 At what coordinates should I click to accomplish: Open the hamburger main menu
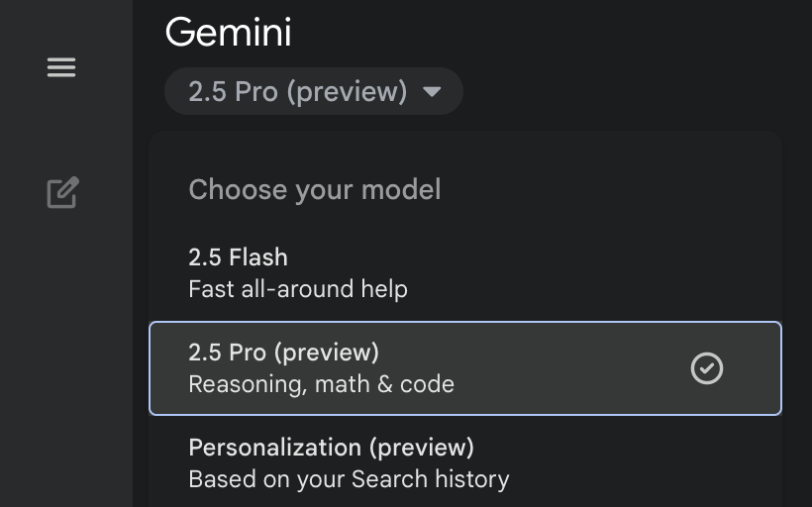coord(61,67)
